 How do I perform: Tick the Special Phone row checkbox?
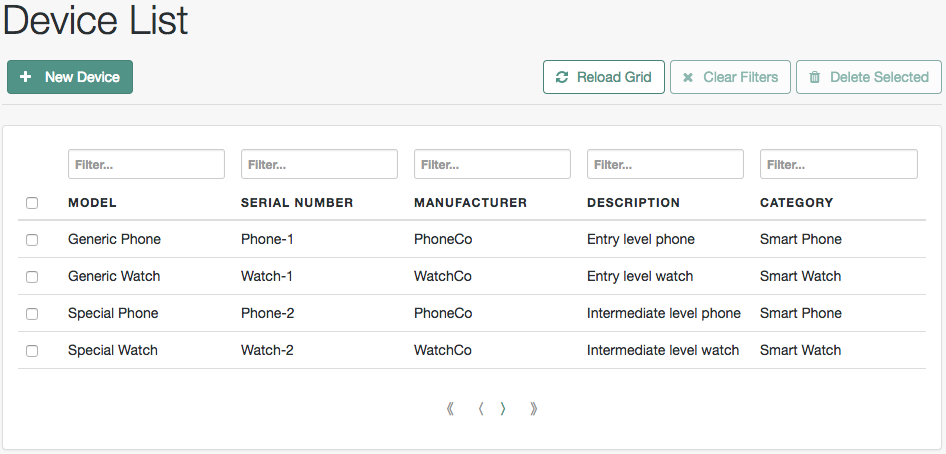(x=32, y=314)
